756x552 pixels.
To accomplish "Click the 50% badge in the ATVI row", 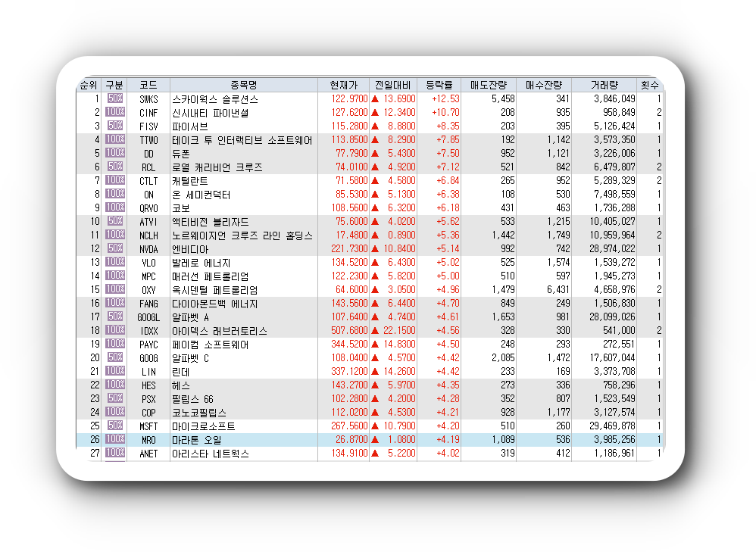I will [115, 221].
